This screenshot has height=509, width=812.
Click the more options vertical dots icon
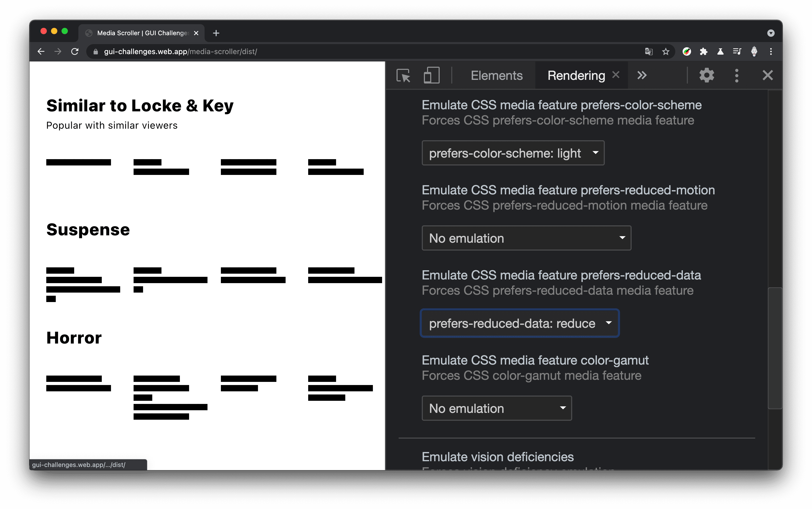point(736,75)
